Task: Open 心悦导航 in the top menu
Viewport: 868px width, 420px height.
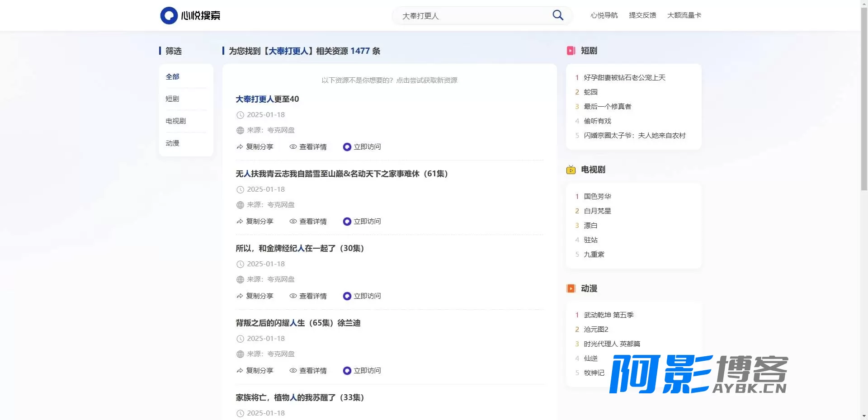Action: point(604,15)
